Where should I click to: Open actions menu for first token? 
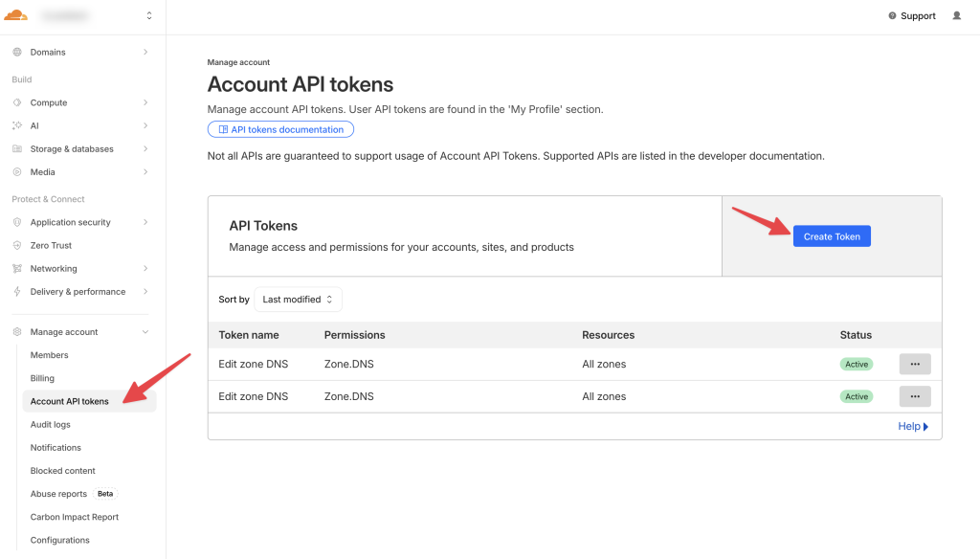coord(915,364)
